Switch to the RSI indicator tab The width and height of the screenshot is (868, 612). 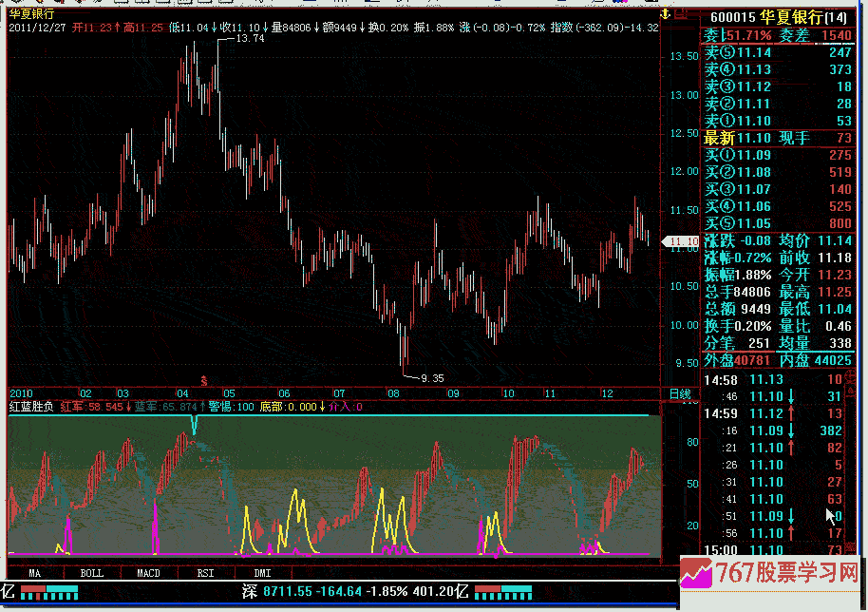(x=205, y=573)
